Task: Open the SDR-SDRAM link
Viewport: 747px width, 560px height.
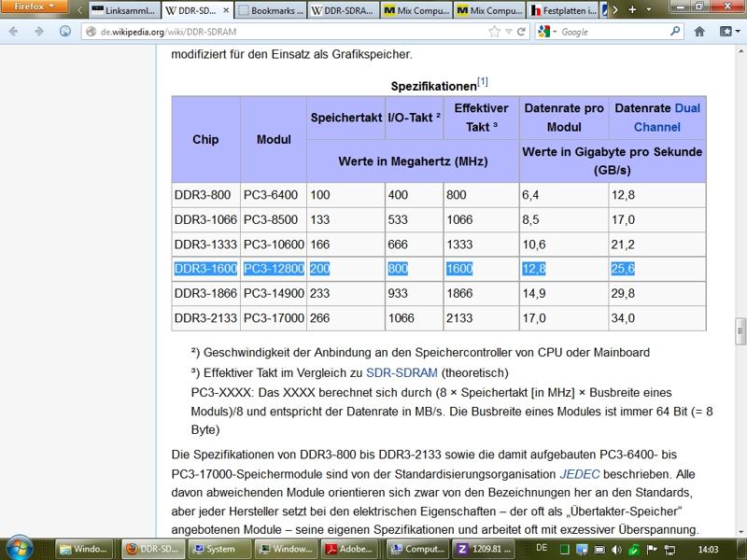Action: click(401, 371)
